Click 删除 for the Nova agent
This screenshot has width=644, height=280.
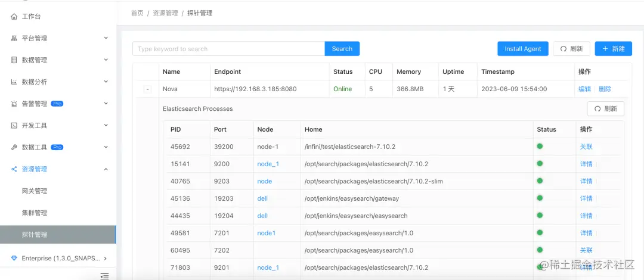click(605, 89)
